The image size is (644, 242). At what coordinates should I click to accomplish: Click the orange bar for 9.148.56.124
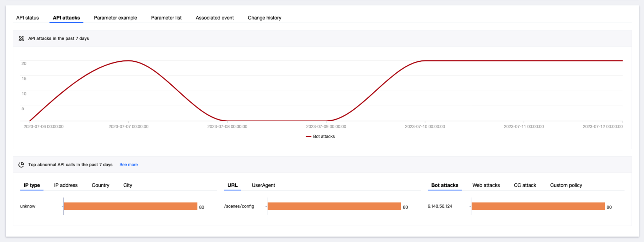538,206
